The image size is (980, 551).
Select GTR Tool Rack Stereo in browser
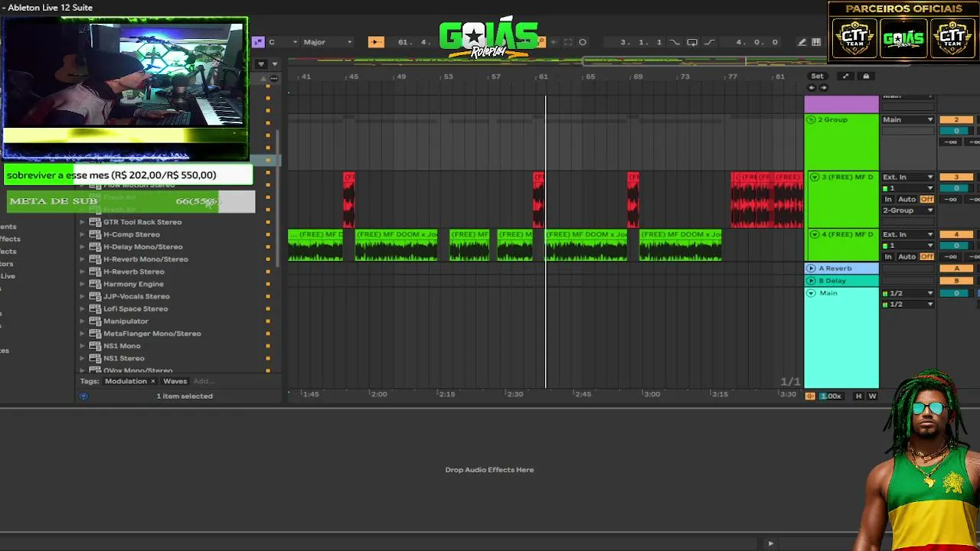142,222
